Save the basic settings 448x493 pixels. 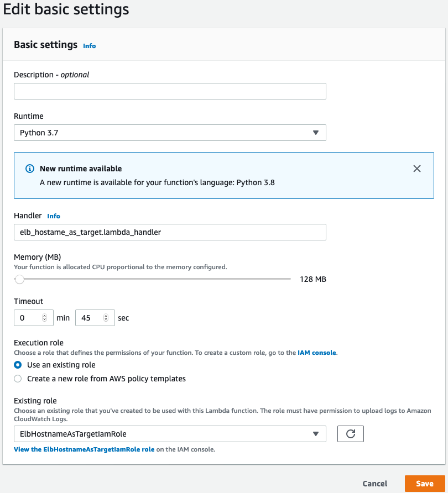(424, 484)
